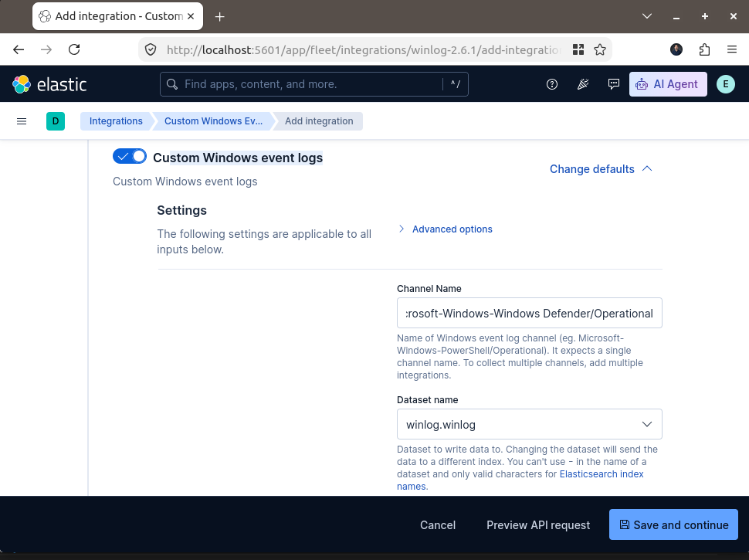This screenshot has width=749, height=560.
Task: Click into the Channel Name field
Action: 529,313
